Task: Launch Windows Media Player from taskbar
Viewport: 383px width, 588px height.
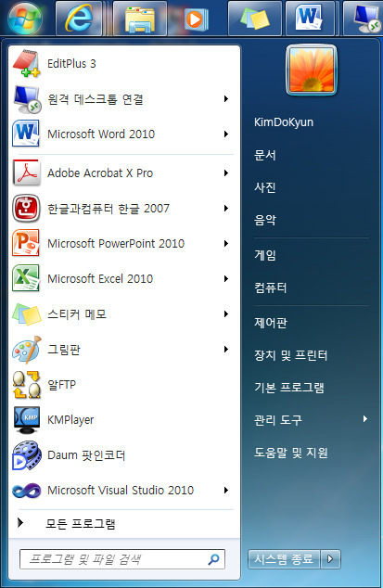Action: pyautogui.click(x=197, y=19)
